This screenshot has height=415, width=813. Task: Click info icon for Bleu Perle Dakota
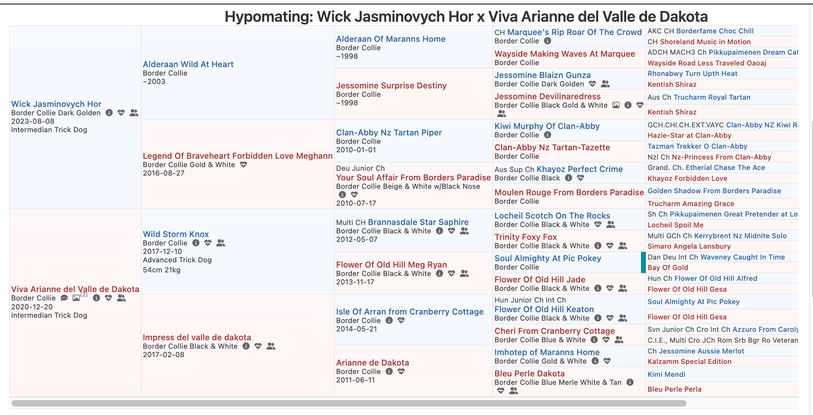[630, 382]
